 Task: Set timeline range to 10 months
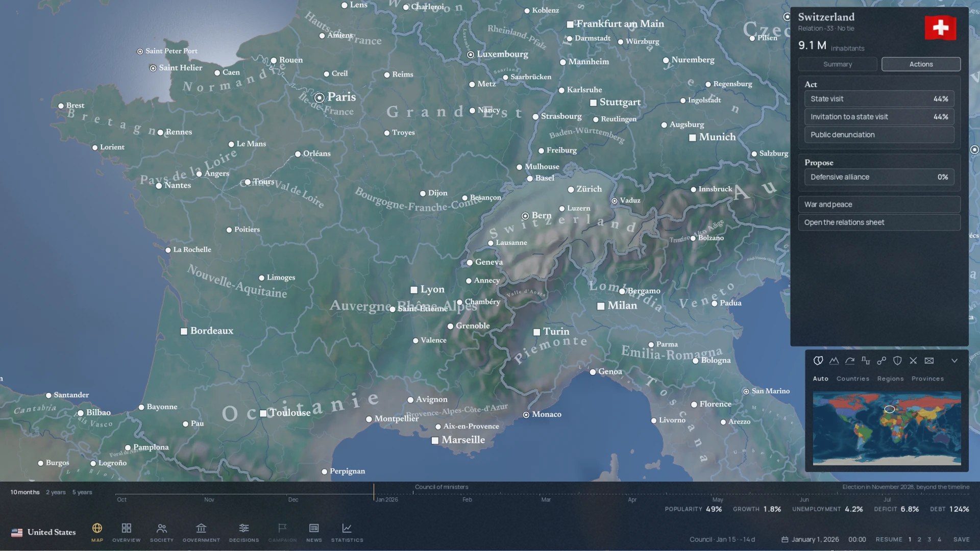click(x=25, y=492)
